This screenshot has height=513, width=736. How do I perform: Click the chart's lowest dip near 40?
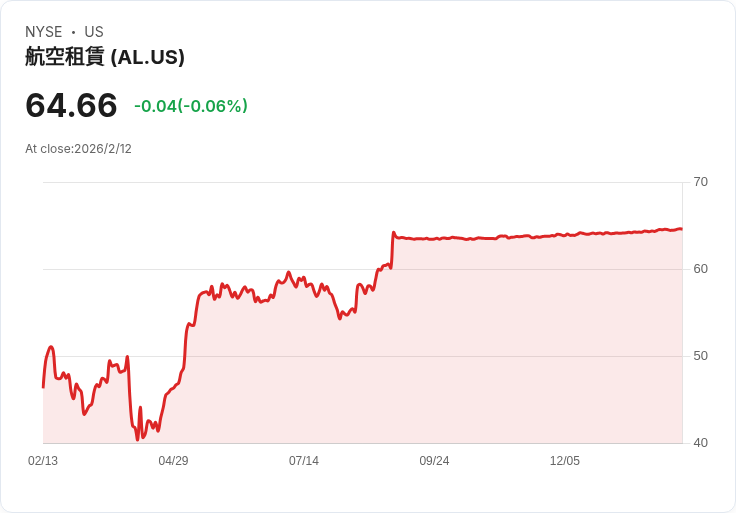138,439
